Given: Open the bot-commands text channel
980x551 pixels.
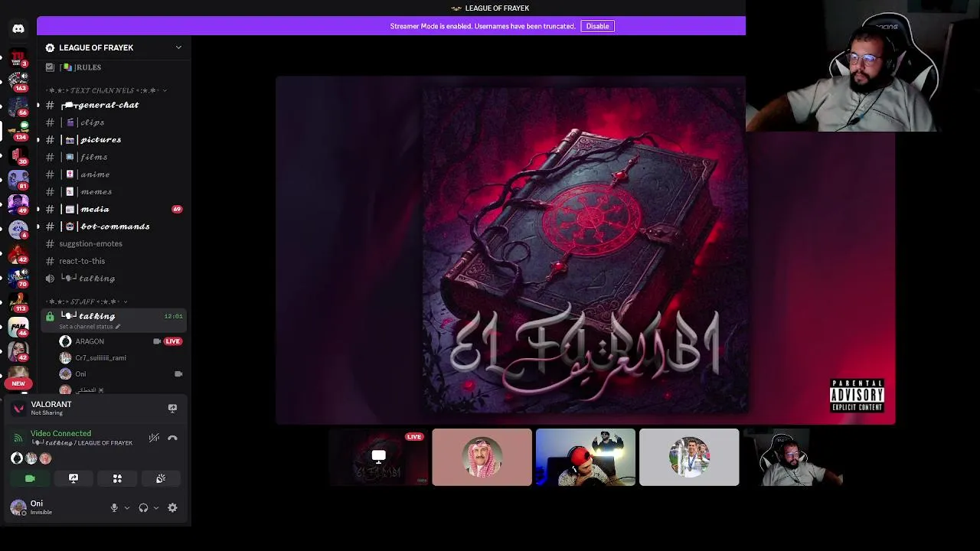Looking at the screenshot, I should (x=115, y=227).
